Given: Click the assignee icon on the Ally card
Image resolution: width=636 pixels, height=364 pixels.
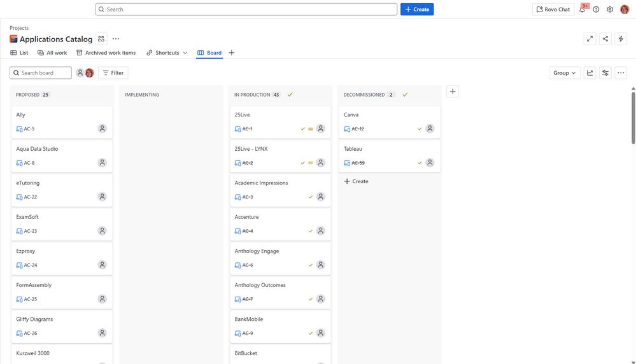Looking at the screenshot, I should 102,129.
